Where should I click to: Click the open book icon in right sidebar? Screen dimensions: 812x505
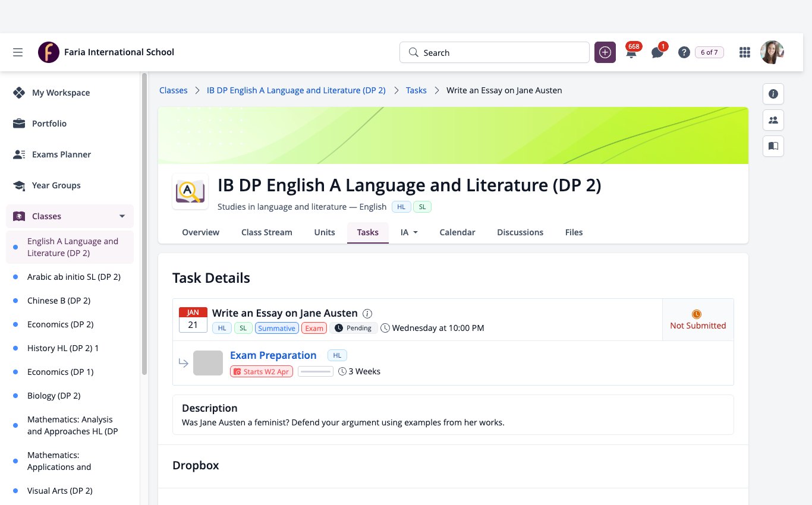[773, 146]
